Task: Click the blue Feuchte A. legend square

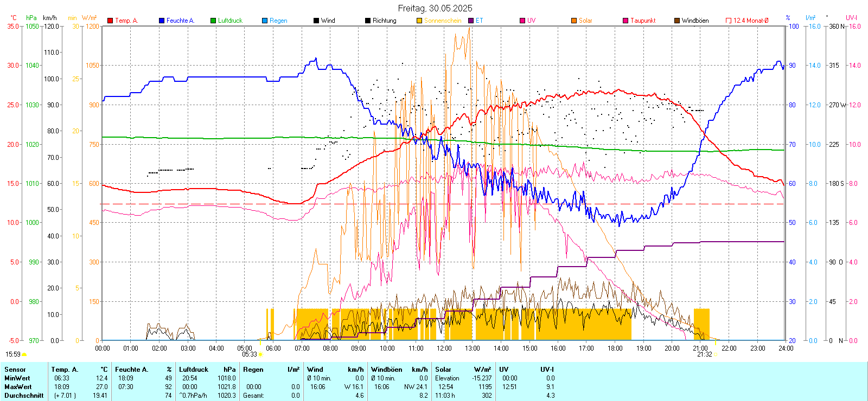Action: click(162, 21)
